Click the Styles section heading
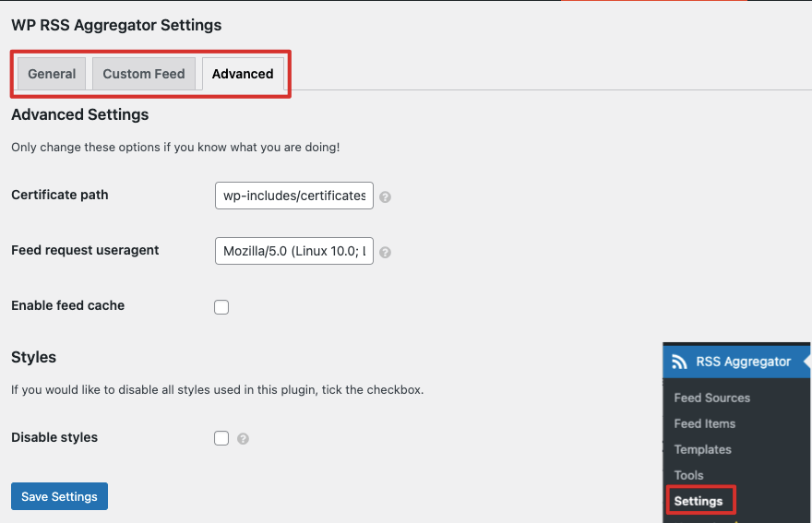 tap(33, 357)
